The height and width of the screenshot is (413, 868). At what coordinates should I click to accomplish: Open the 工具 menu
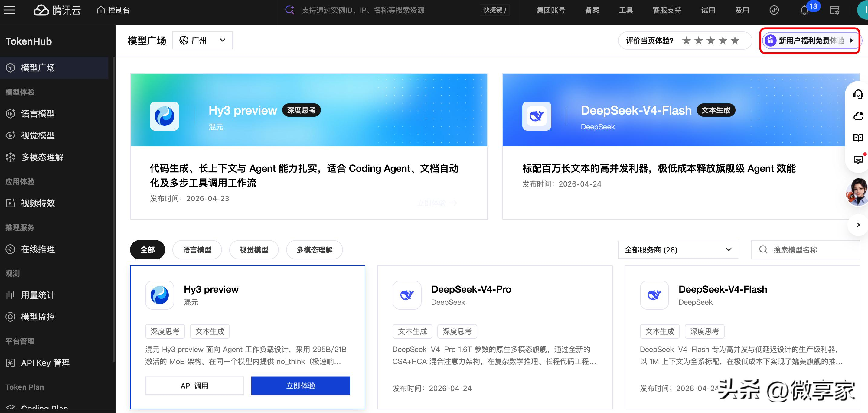tap(626, 10)
